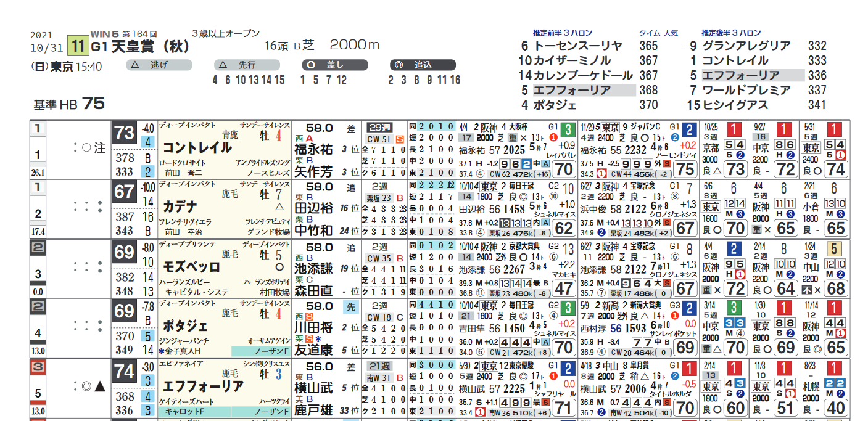Click the 推定後半3ハロン header
Image resolution: width=868 pixels, height=421 pixels.
(x=731, y=33)
